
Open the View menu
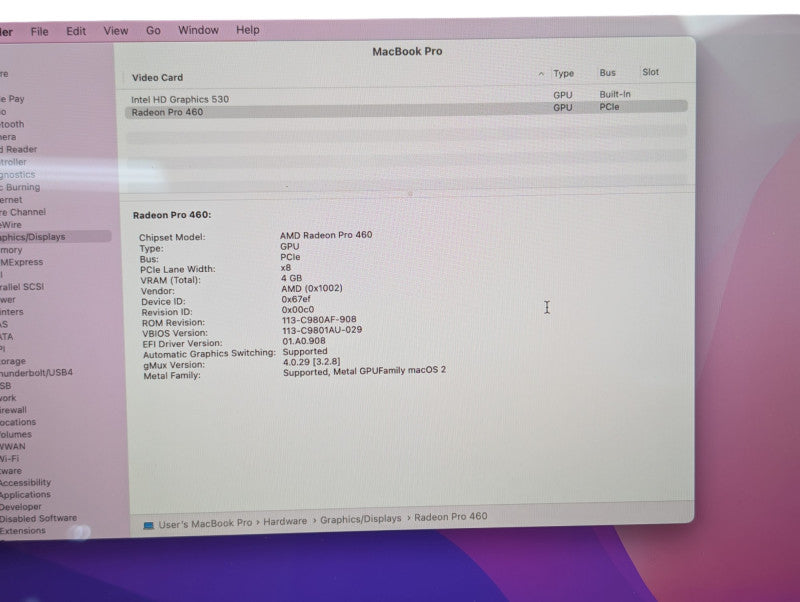[x=116, y=31]
